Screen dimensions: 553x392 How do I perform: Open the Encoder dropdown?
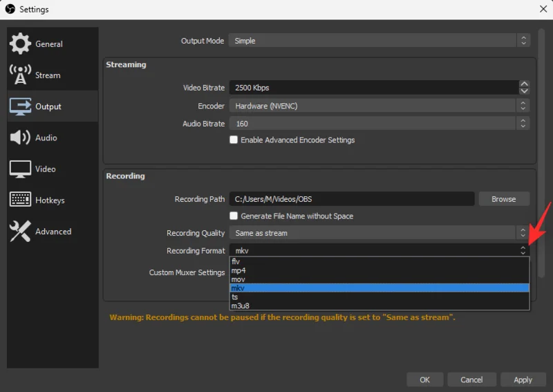pos(379,106)
